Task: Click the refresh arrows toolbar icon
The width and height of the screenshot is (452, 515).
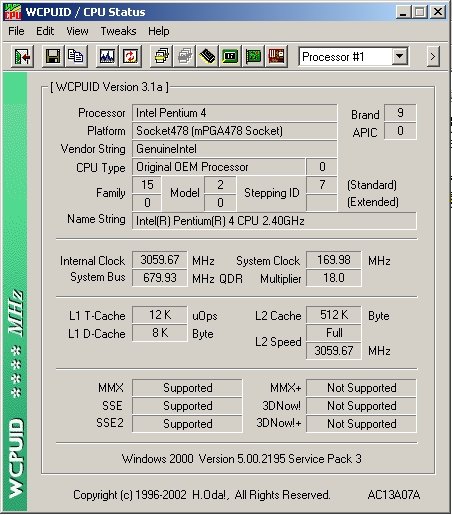Action: [x=130, y=56]
